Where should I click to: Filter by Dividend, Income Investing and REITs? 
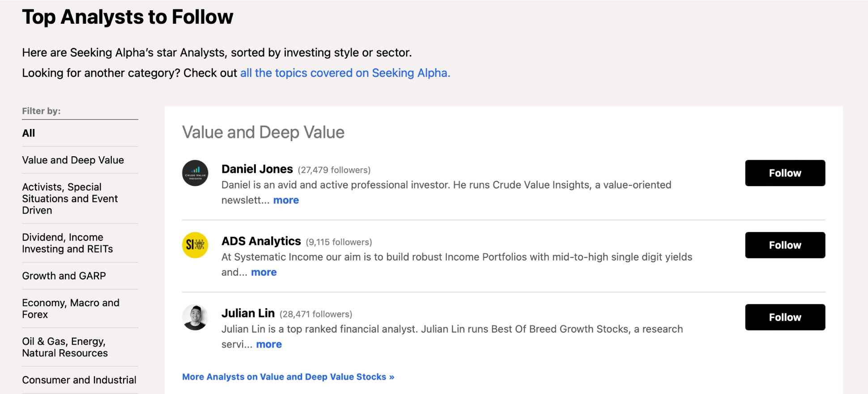click(68, 243)
